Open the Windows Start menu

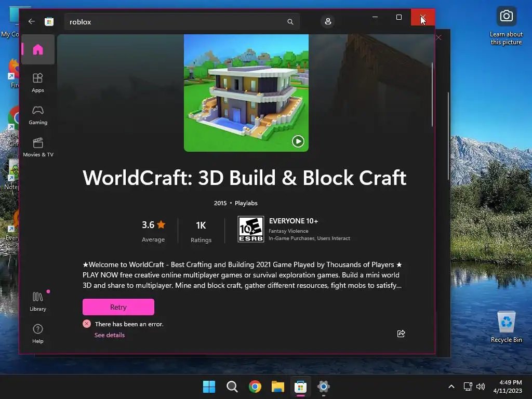[x=209, y=387]
